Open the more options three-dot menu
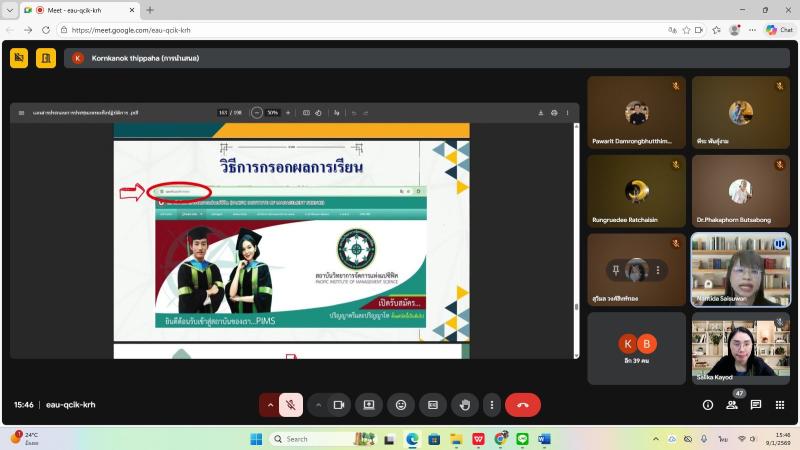This screenshot has height=450, width=800. (491, 405)
